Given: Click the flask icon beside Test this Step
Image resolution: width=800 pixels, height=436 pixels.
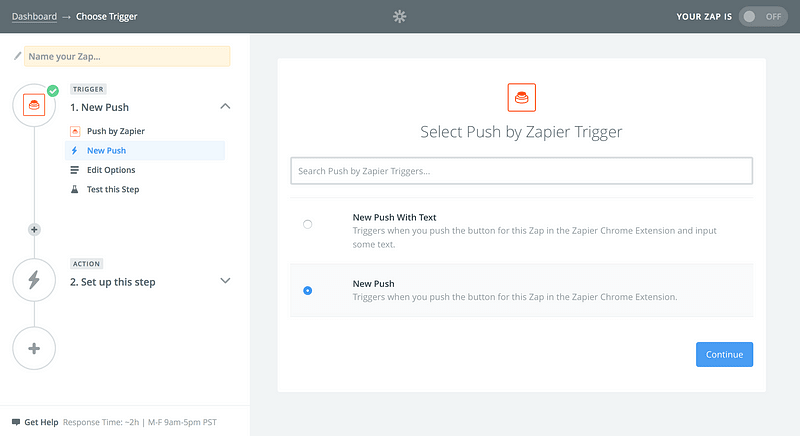Looking at the screenshot, I should point(74,189).
